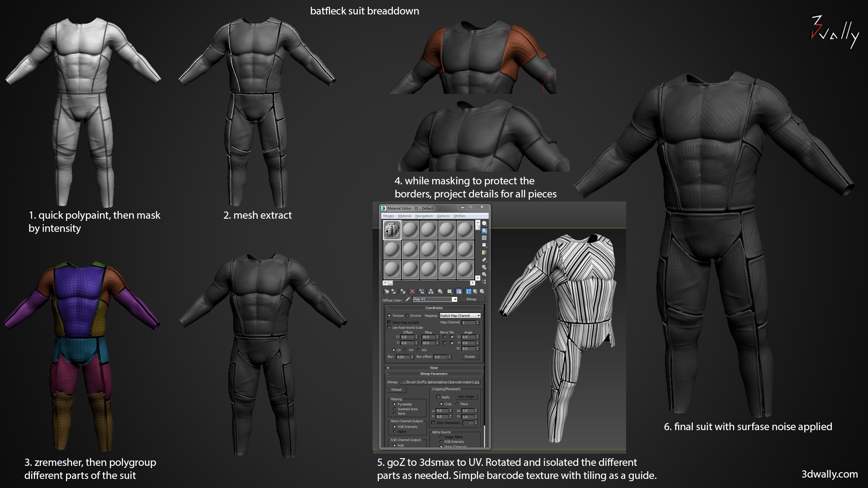The height and width of the screenshot is (488, 868).
Task: Click the Reload button
Action: [396, 389]
